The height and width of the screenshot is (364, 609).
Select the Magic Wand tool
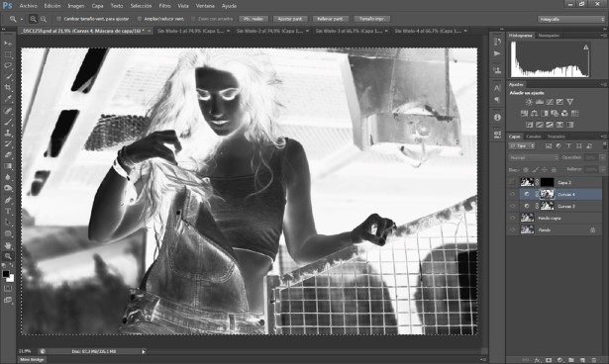coord(8,77)
